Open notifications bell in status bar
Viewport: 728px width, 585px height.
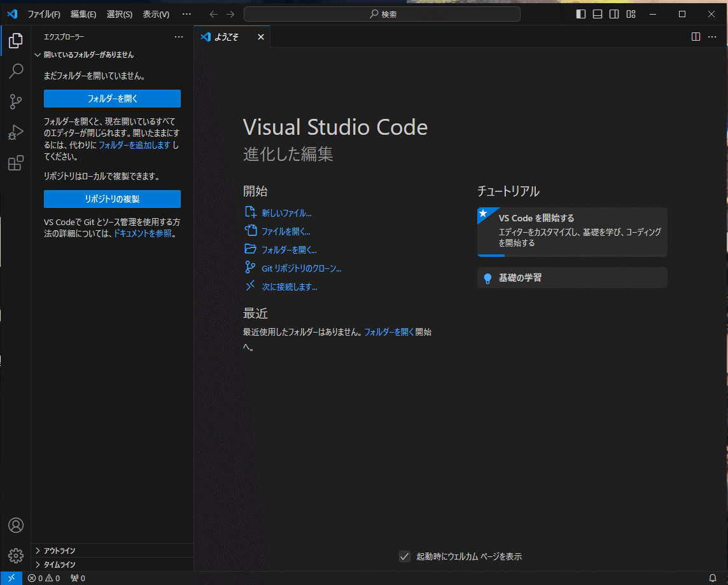pos(712,578)
